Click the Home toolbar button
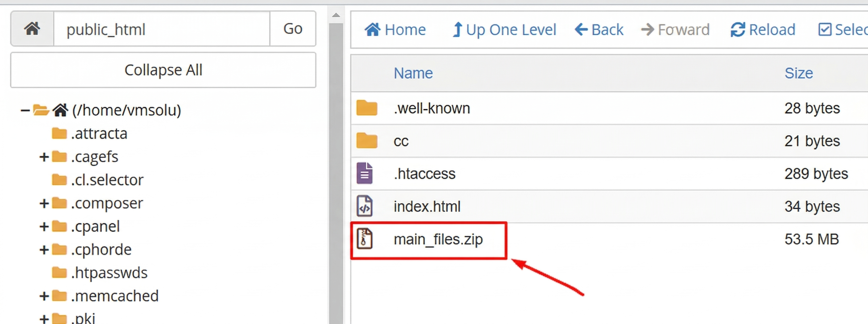 (395, 30)
